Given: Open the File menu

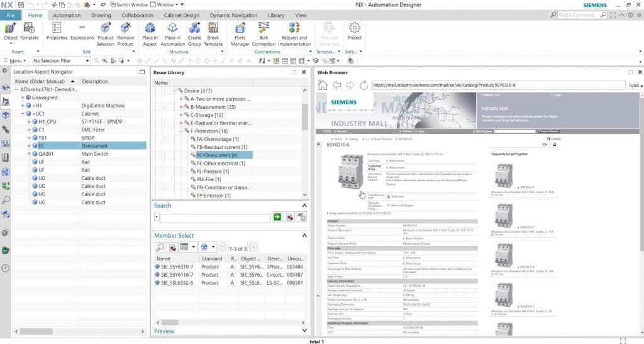Looking at the screenshot, I should tap(10, 15).
